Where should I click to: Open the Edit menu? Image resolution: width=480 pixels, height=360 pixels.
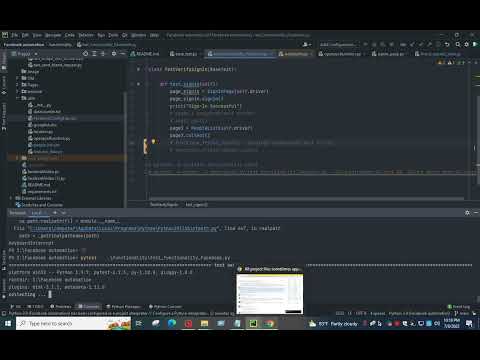25,35
